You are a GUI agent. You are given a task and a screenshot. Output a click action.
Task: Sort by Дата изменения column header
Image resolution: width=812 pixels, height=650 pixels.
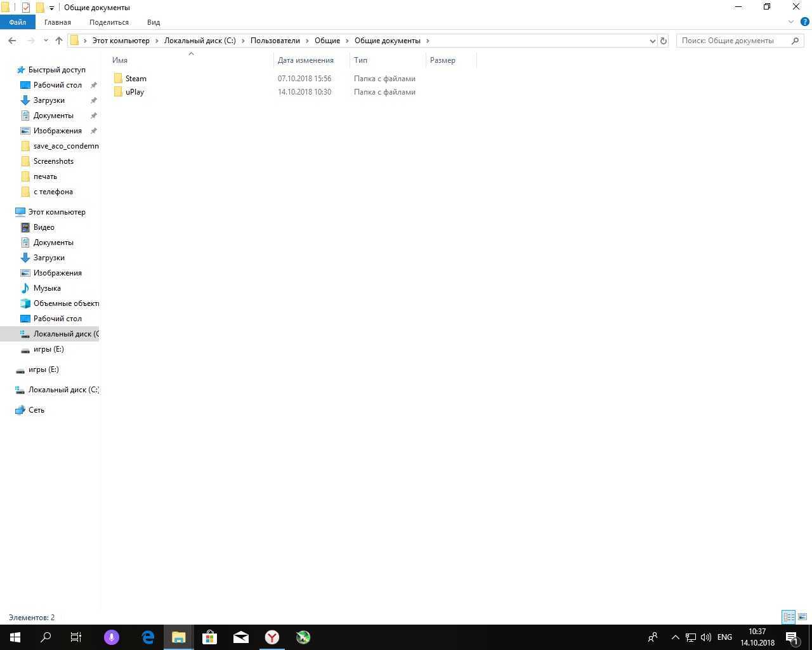(306, 60)
